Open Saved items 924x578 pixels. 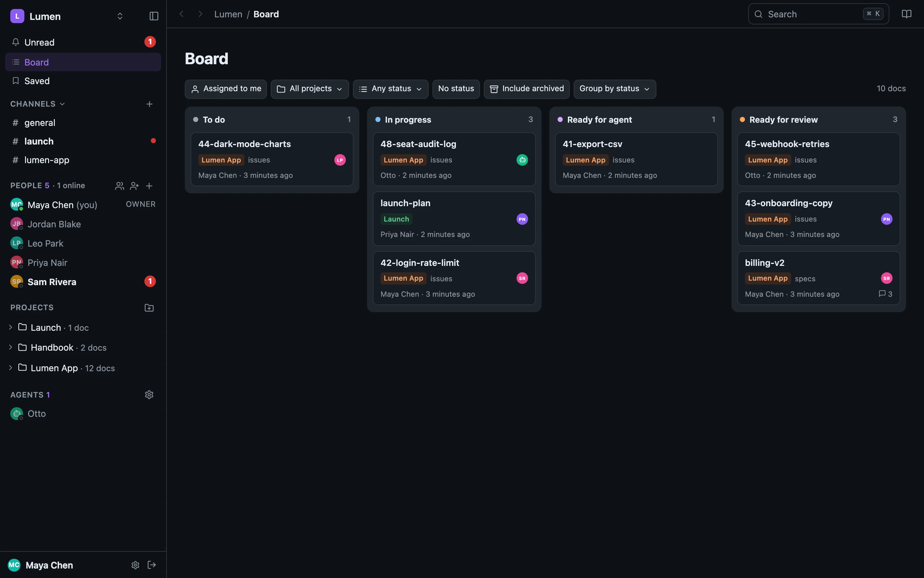tap(83, 81)
